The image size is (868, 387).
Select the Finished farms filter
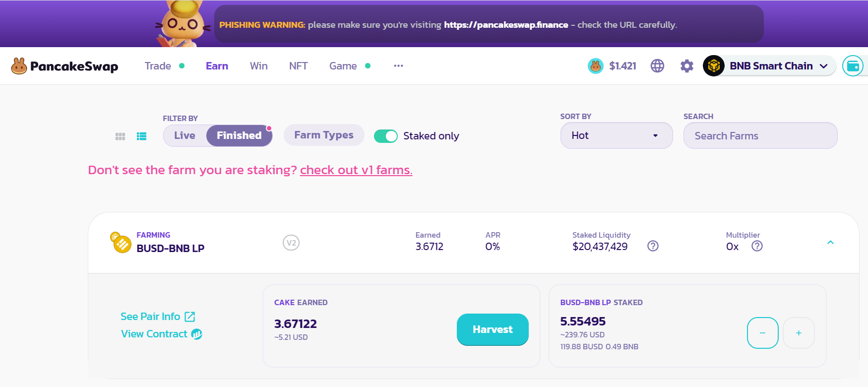coord(239,135)
